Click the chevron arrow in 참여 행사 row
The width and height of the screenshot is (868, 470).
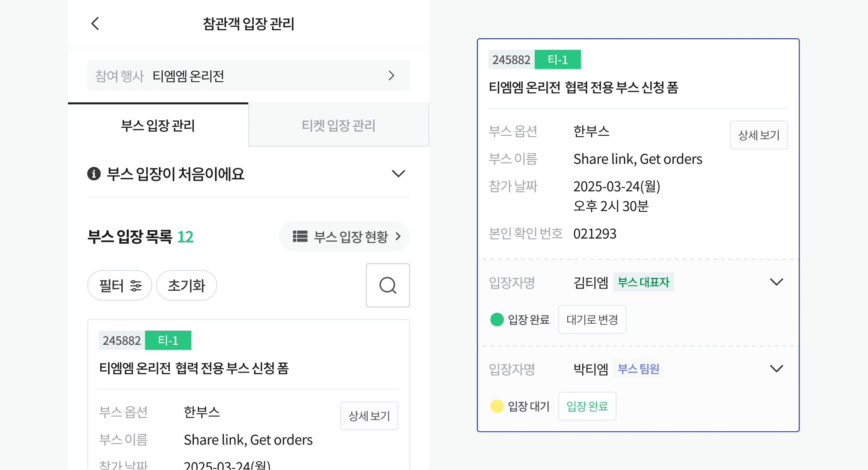(x=392, y=76)
